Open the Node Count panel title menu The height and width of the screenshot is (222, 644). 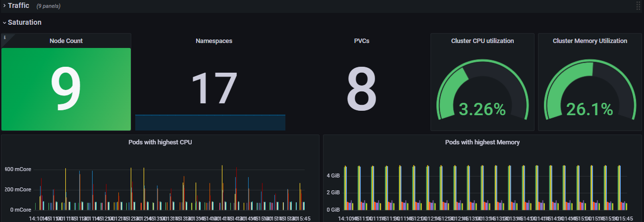click(x=66, y=41)
